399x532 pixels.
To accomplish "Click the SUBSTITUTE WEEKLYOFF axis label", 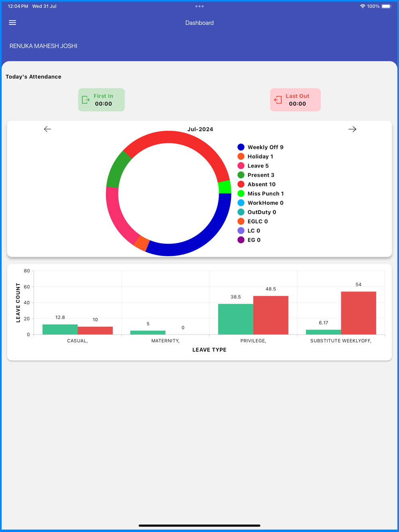I will tap(341, 341).
